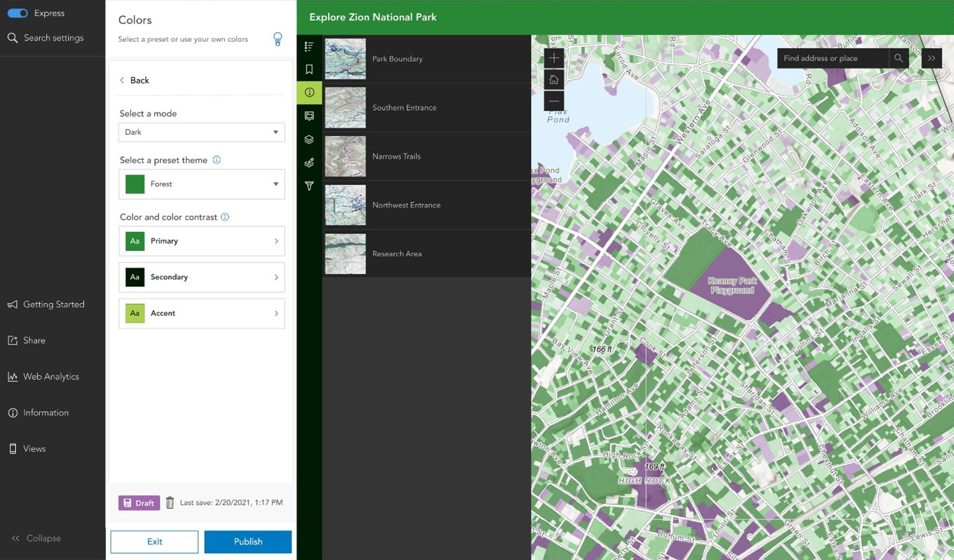Collapse the left sidebar

tap(36, 538)
